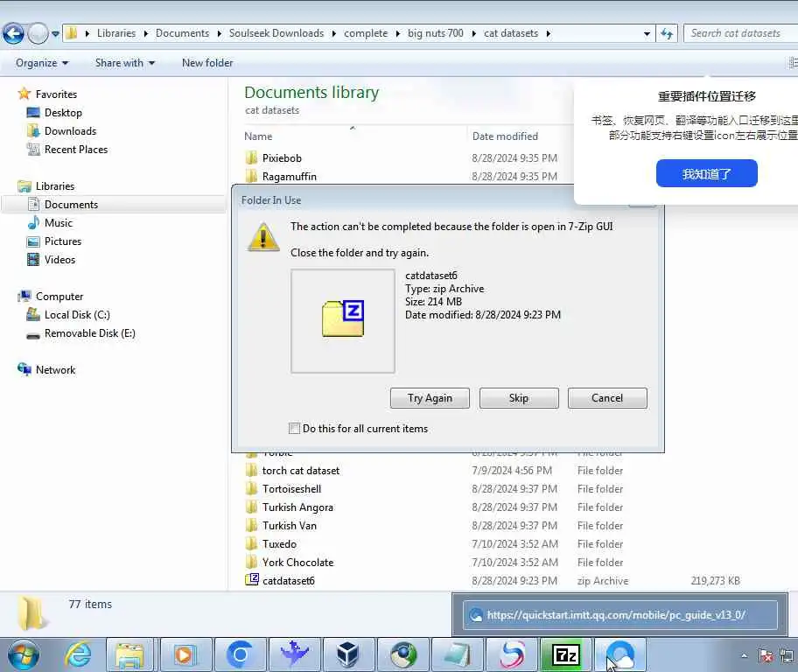Screen dimensions: 798x672
Task: Check Do this for all current items
Action: [294, 428]
